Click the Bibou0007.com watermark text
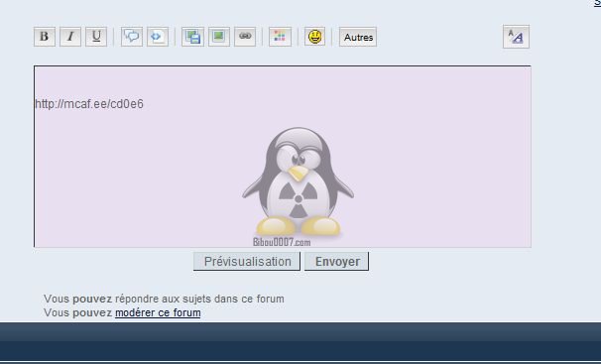Image resolution: width=601 pixels, height=364 pixels. point(282,242)
